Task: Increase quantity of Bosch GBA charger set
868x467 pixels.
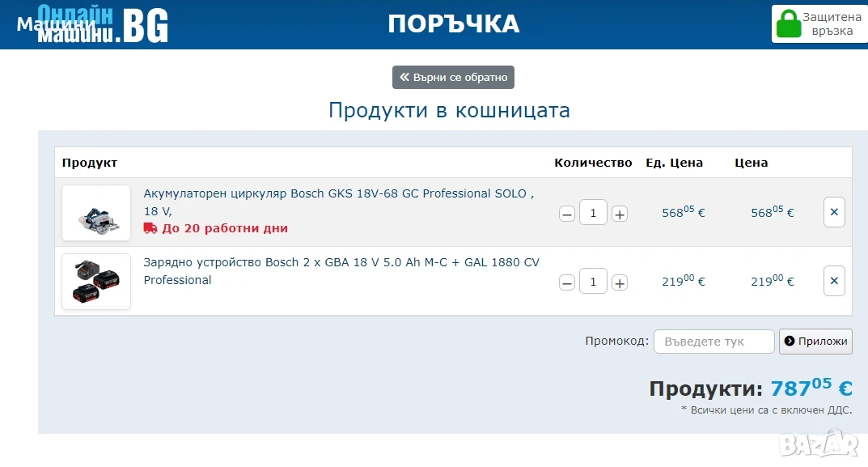Action: click(620, 282)
